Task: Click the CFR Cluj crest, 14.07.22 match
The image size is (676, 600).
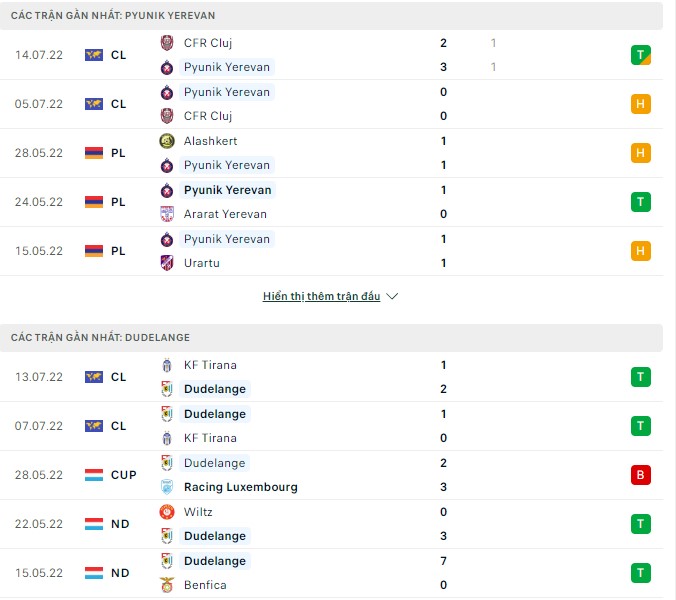Action: coord(167,43)
